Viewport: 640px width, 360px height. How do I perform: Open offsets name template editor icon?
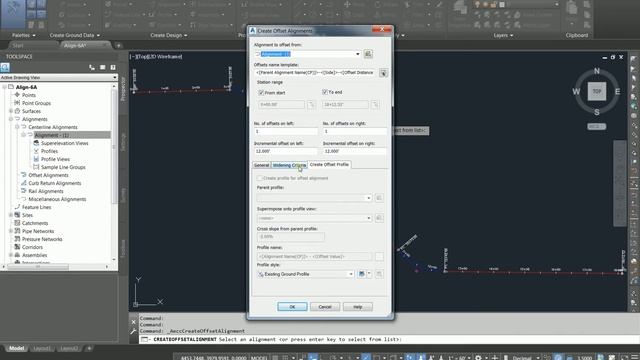click(383, 73)
